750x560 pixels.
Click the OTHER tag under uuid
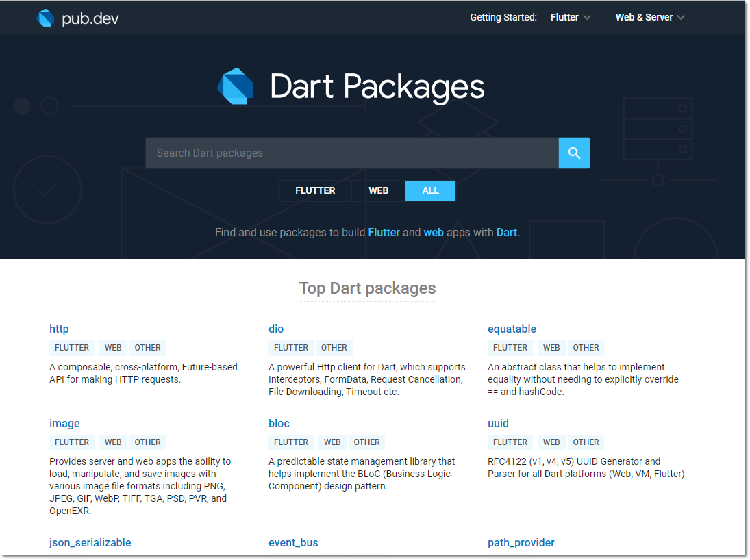[586, 442]
